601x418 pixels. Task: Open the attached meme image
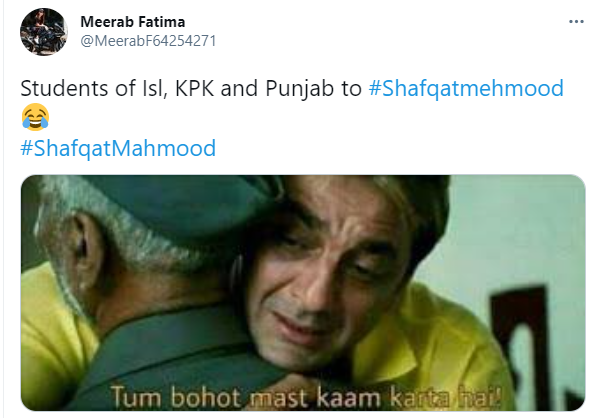tap(303, 293)
